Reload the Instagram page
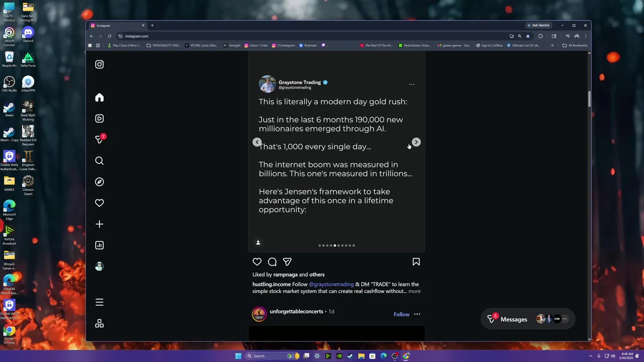The height and width of the screenshot is (362, 644). point(109,36)
